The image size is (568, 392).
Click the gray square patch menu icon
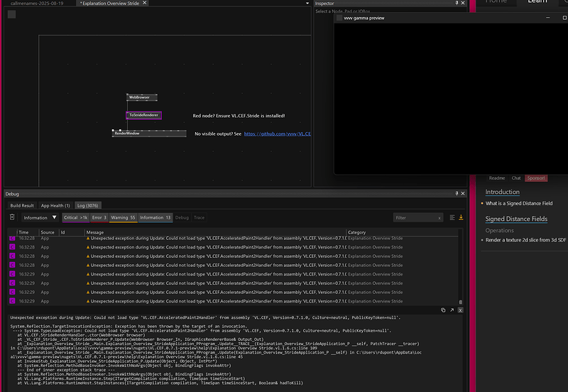11,14
